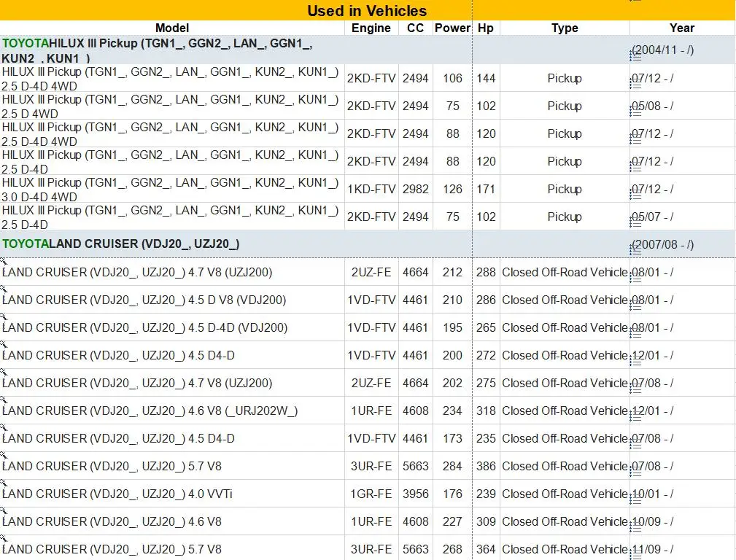Image resolution: width=736 pixels, height=560 pixels.
Task: Click 'Pickup' type in the 144 Hp row
Action: (x=565, y=79)
